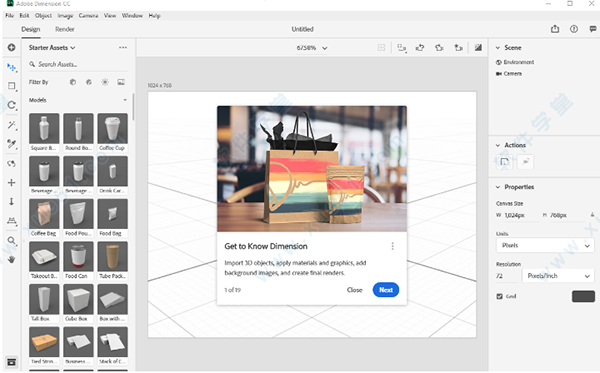Image resolution: width=600 pixels, height=373 pixels.
Task: Choose the Select and Rotate tool
Action: point(11,105)
